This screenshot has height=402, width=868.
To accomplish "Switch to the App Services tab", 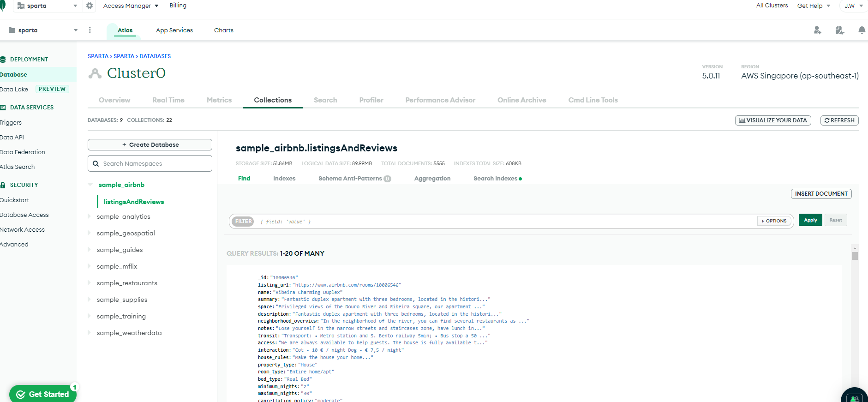I will tap(174, 30).
